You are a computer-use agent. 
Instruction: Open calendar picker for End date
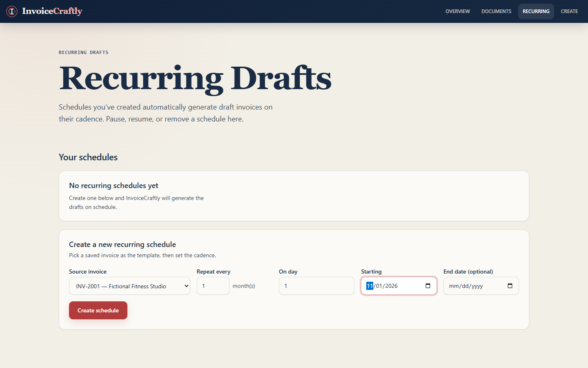pyautogui.click(x=510, y=286)
